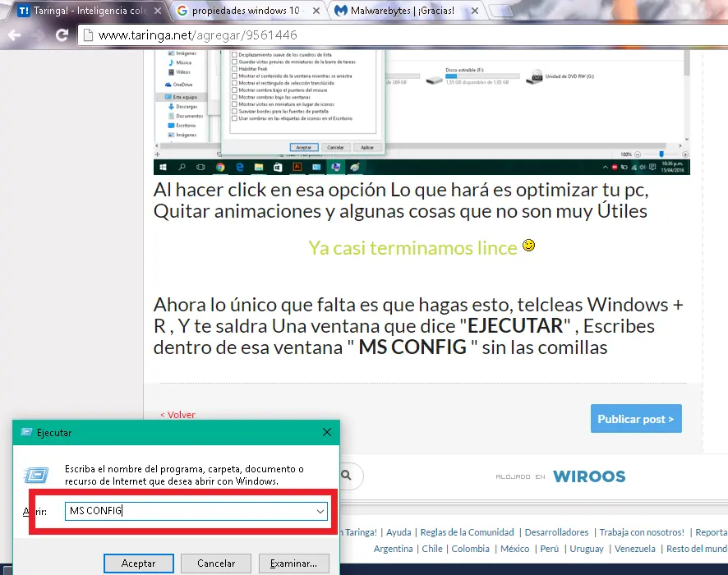Open a new browser tab
728x575 pixels.
click(500, 10)
